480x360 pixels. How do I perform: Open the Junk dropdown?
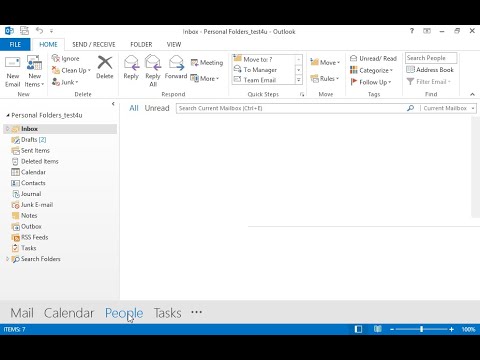pos(65,82)
